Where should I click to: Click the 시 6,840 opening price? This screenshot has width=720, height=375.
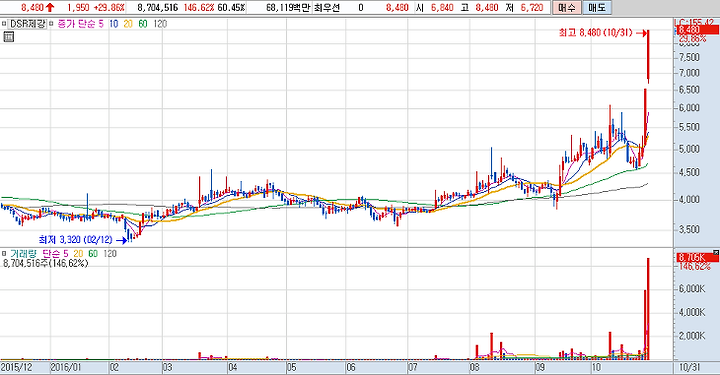click(x=434, y=7)
